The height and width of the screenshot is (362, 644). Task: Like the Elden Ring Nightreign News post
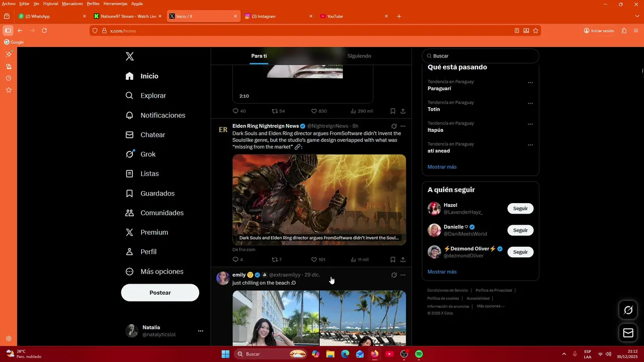(314, 259)
